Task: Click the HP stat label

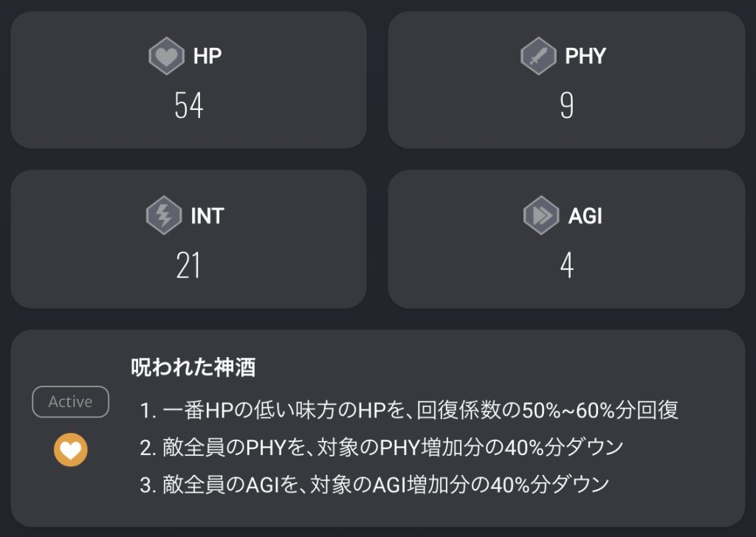Action: click(207, 57)
